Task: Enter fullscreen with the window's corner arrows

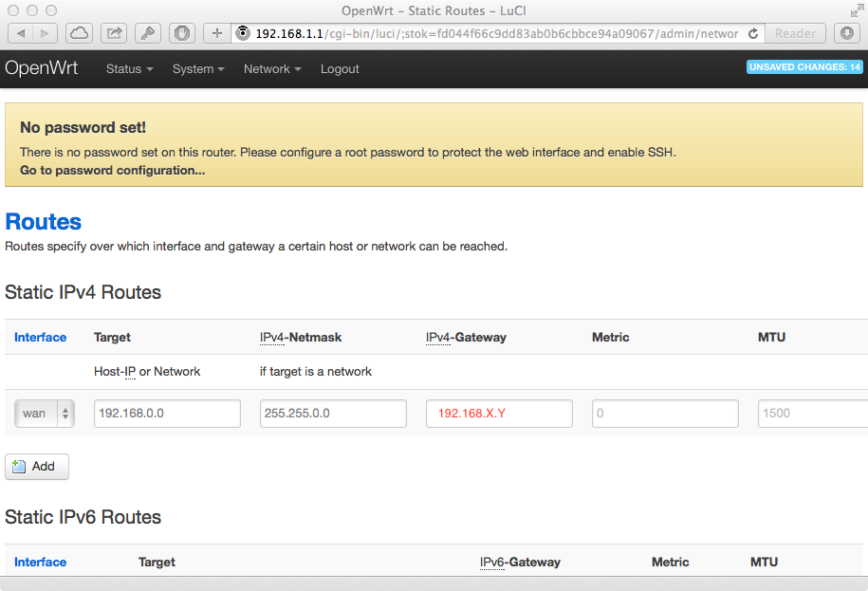Action: point(856,10)
